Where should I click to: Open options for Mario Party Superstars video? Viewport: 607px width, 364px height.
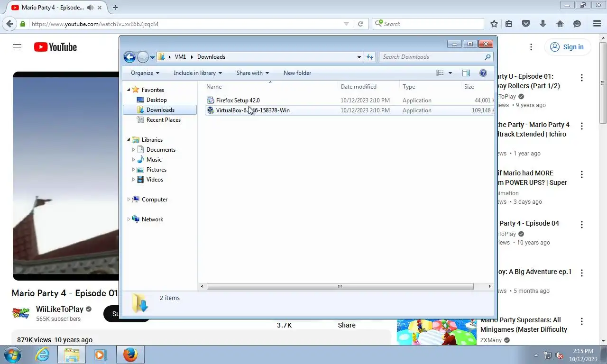point(582,321)
